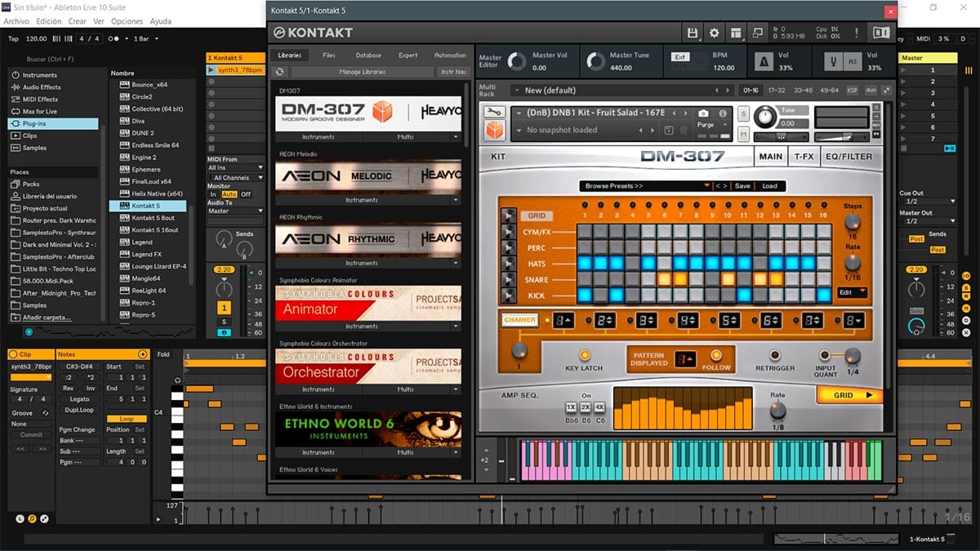Switch to Kontakt Files tab

[x=329, y=56]
